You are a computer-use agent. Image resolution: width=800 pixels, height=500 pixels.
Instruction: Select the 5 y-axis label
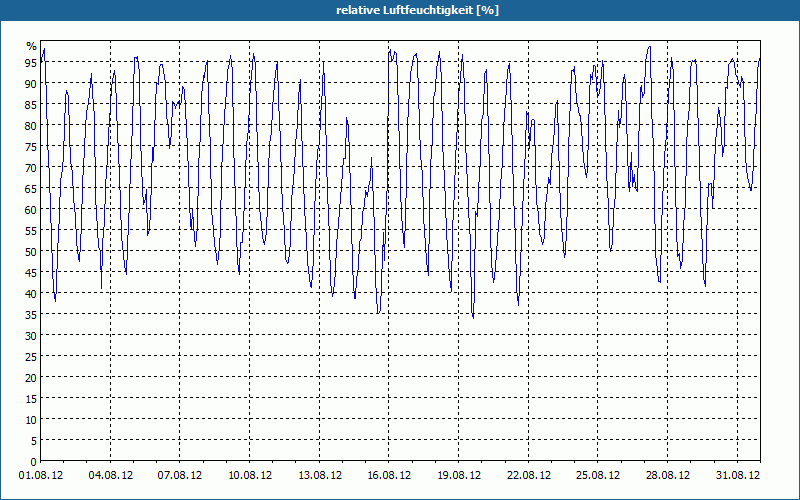(34, 441)
